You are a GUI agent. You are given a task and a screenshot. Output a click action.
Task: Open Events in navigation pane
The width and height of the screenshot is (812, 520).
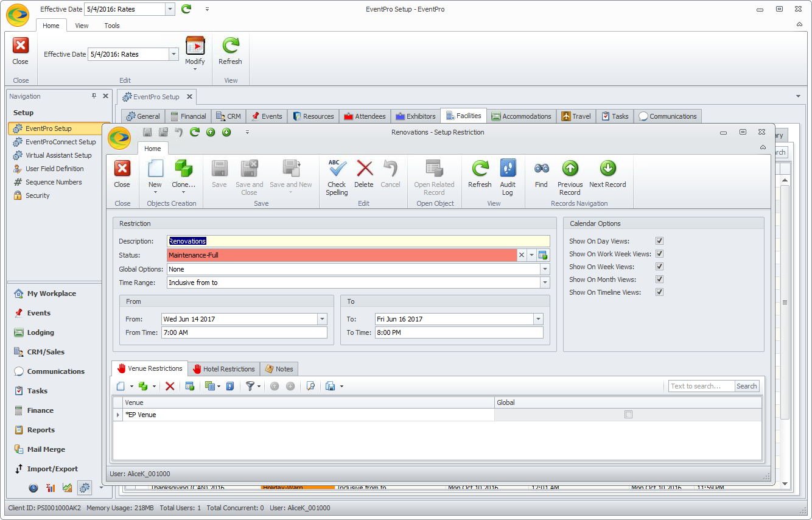39,313
